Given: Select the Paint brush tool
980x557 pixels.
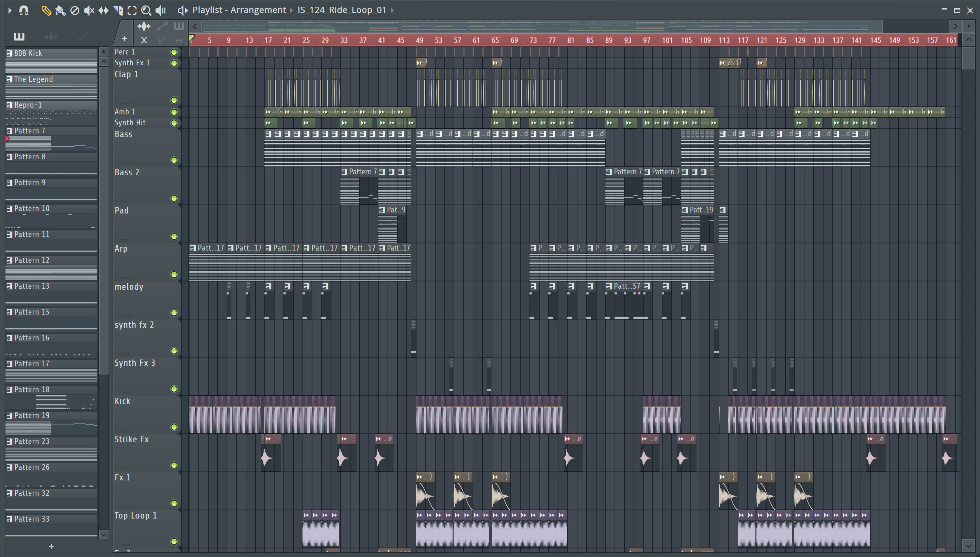Looking at the screenshot, I should [x=60, y=10].
